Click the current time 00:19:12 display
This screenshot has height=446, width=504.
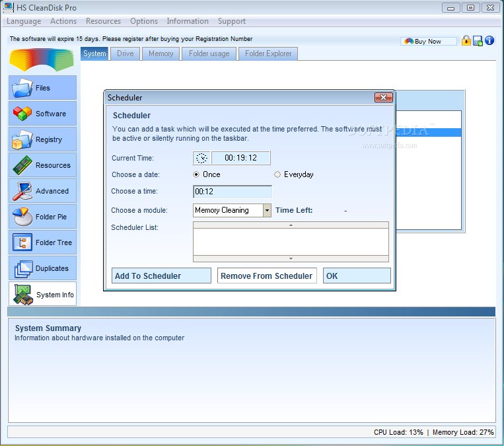[240, 158]
